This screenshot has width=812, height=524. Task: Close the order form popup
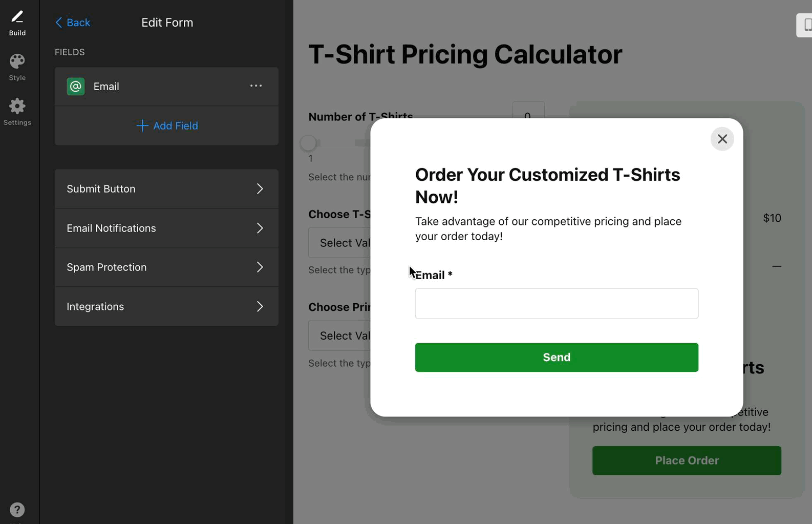(x=722, y=139)
